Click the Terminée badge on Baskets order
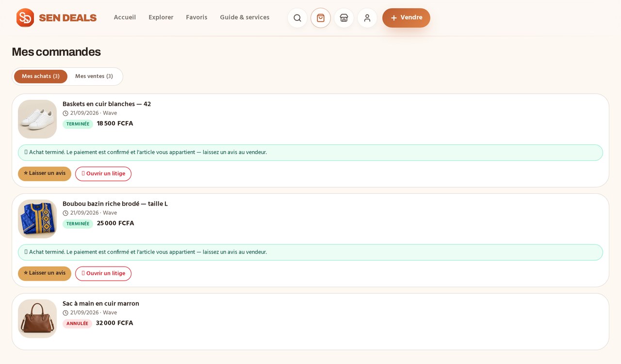 [78, 124]
